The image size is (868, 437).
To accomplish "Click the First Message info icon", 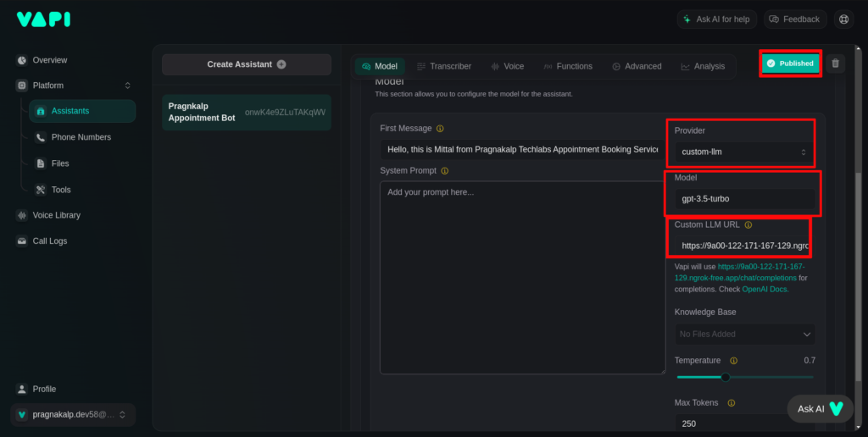I will coord(440,129).
